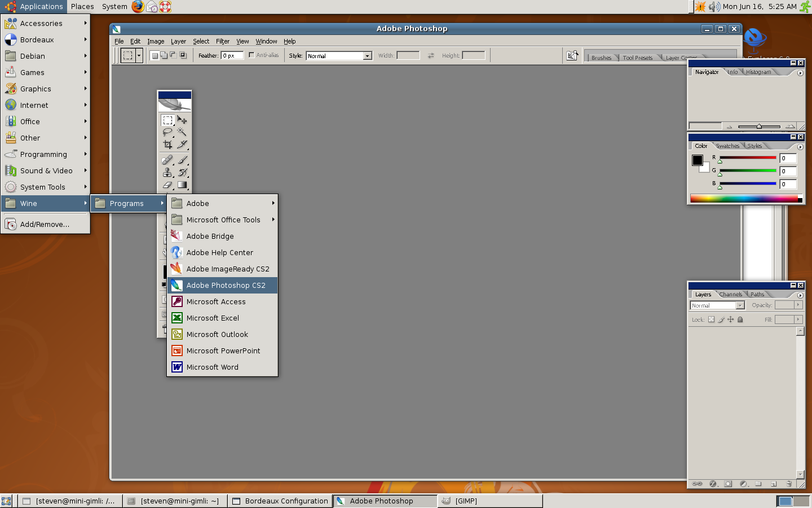Toggle lock transparent pixels
This screenshot has width=812, height=508.
711,319
